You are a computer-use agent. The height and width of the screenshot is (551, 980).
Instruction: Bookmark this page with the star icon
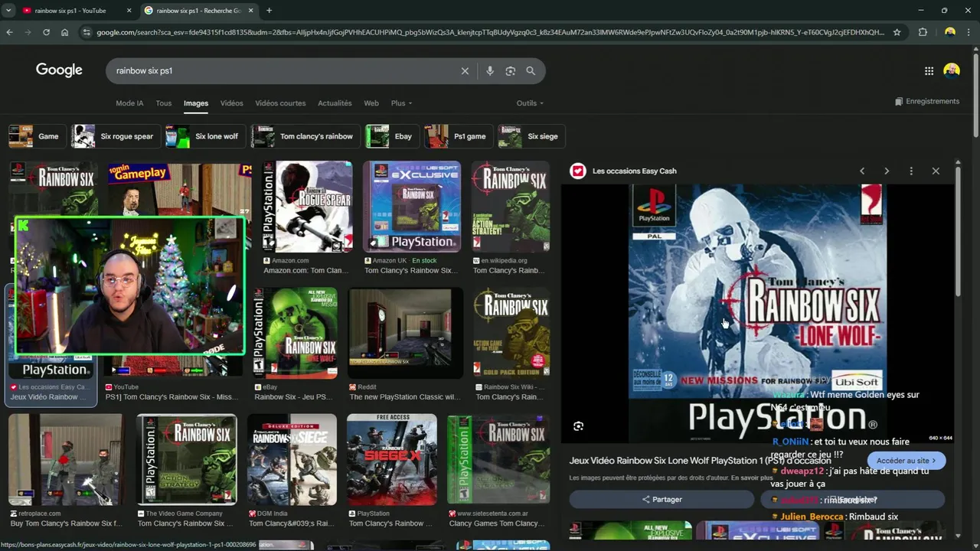[897, 32]
